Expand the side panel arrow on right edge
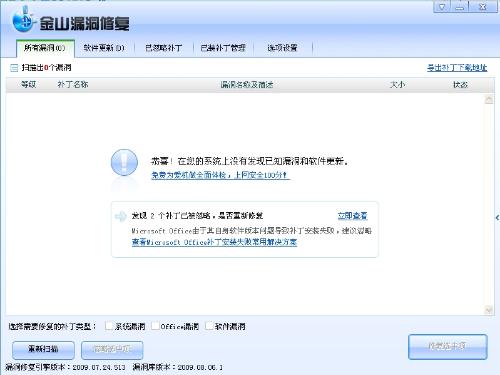The width and height of the screenshot is (500, 375). tap(497, 218)
